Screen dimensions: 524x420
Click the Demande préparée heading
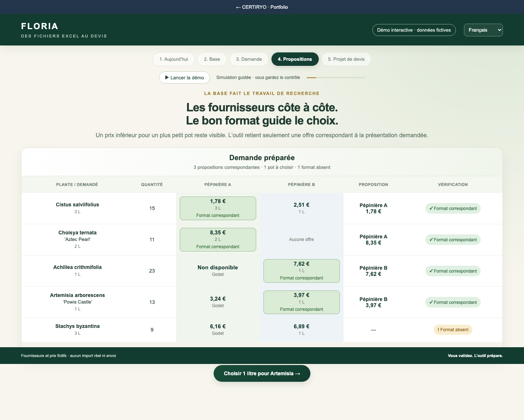click(262, 158)
